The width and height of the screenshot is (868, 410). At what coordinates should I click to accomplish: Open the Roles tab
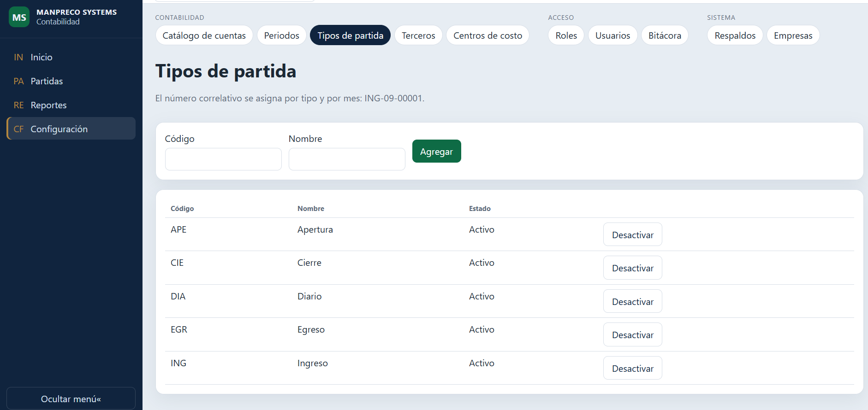(x=566, y=35)
